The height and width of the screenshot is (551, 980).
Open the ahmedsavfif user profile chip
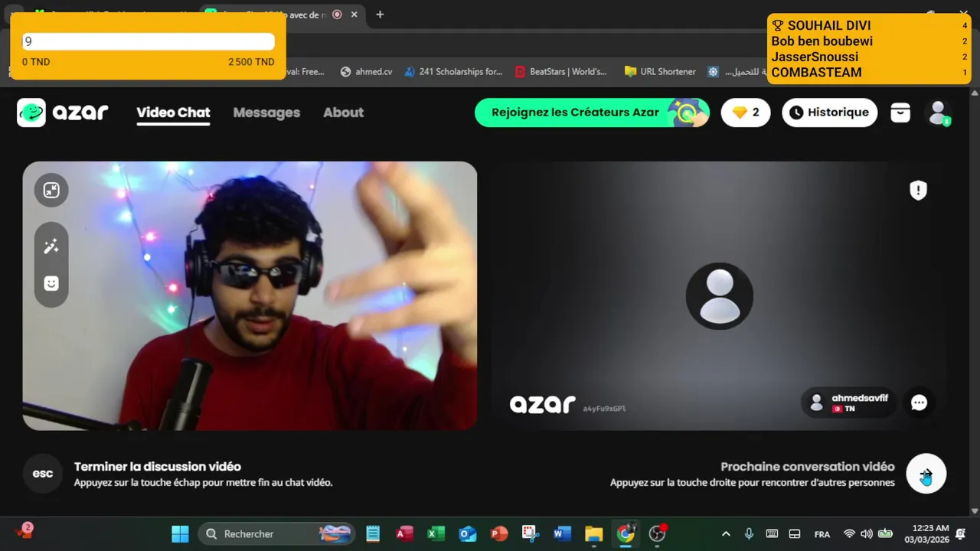click(848, 403)
